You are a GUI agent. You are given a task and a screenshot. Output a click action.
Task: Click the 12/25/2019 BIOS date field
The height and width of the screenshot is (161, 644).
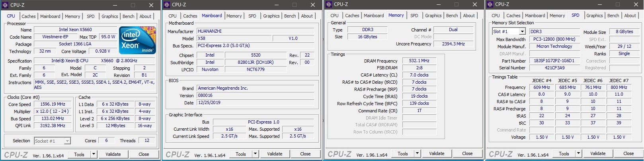(x=255, y=102)
